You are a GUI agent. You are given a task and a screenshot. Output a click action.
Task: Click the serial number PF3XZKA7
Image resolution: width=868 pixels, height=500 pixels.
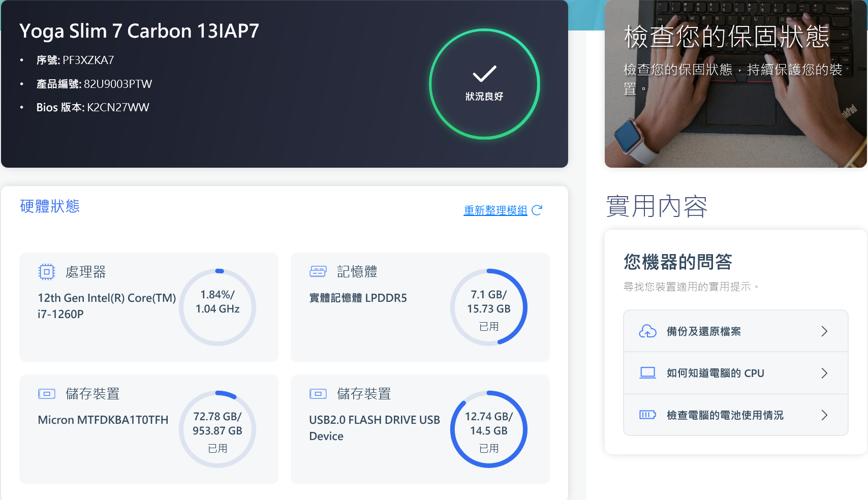(x=88, y=60)
